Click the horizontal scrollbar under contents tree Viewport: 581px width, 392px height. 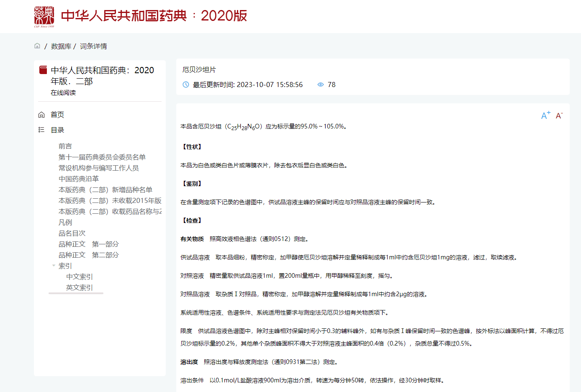[x=76, y=293]
